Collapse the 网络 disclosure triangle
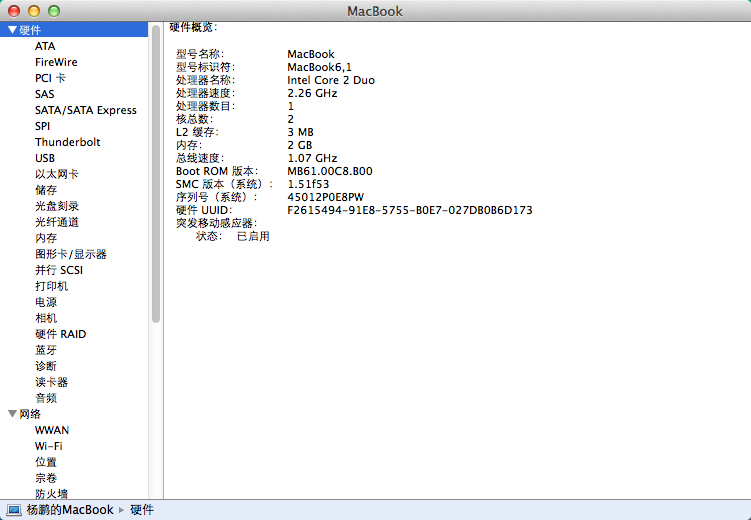Screen dimensions: 751x520 coord(12,414)
